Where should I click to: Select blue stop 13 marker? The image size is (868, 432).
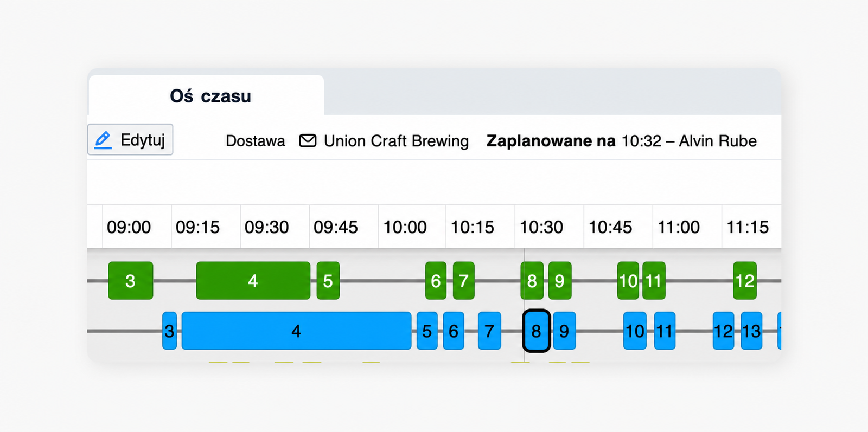coord(751,331)
